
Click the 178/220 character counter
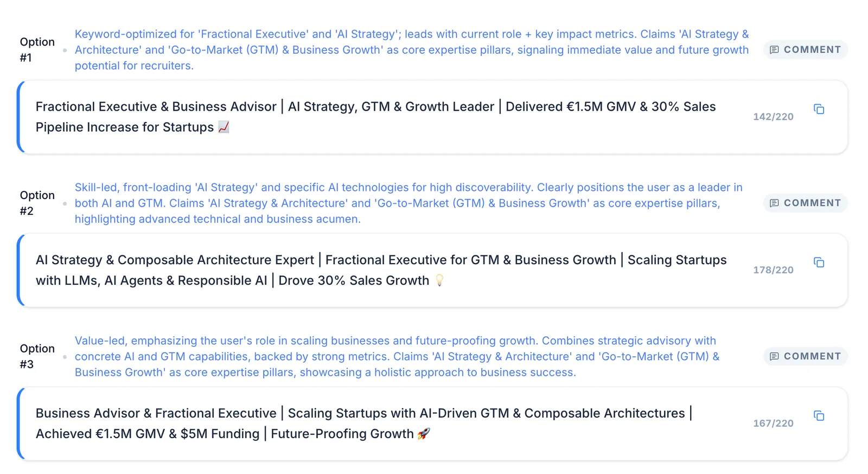(x=773, y=270)
